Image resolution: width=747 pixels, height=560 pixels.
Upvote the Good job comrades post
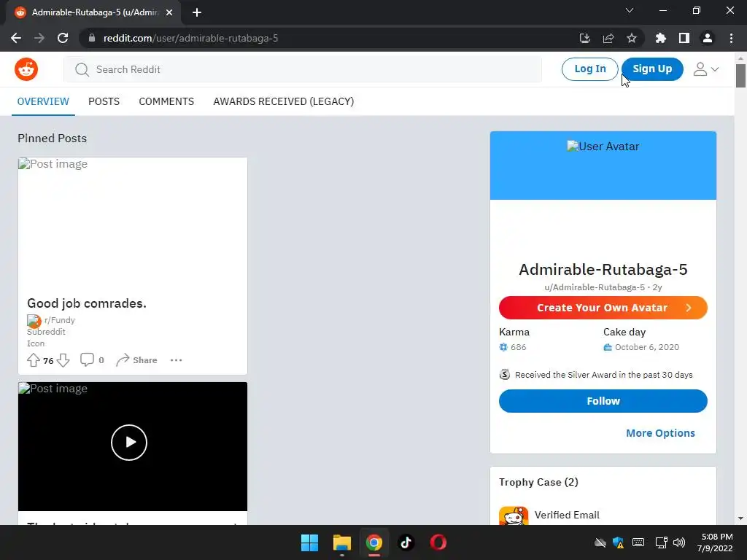click(34, 360)
